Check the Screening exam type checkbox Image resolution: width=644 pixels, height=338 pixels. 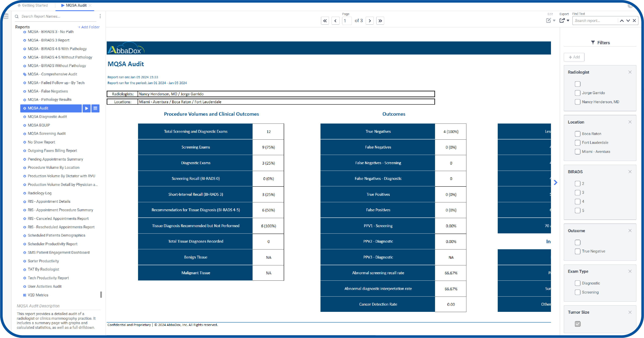[577, 292]
